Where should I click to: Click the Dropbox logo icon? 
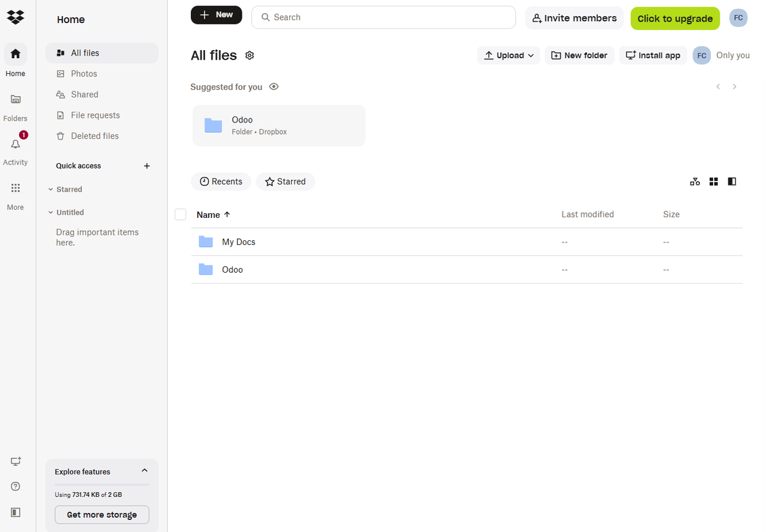(x=16, y=17)
